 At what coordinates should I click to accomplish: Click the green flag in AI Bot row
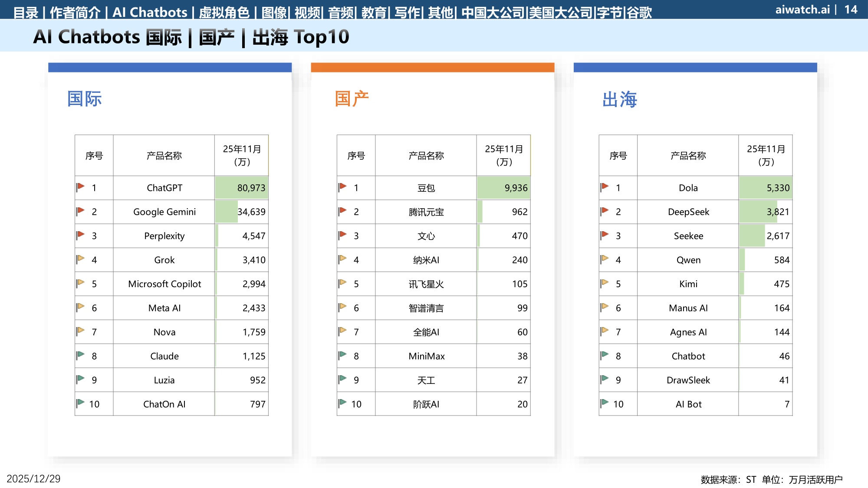605,403
